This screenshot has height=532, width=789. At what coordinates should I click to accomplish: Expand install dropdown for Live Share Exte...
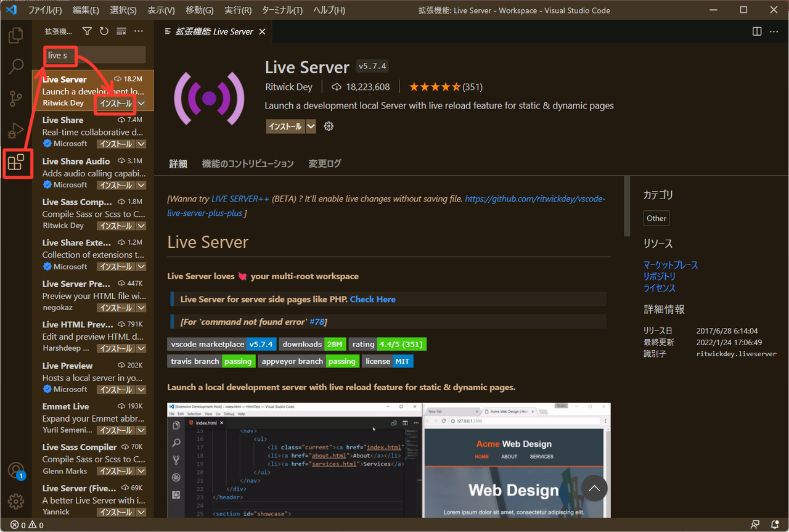[x=142, y=267]
